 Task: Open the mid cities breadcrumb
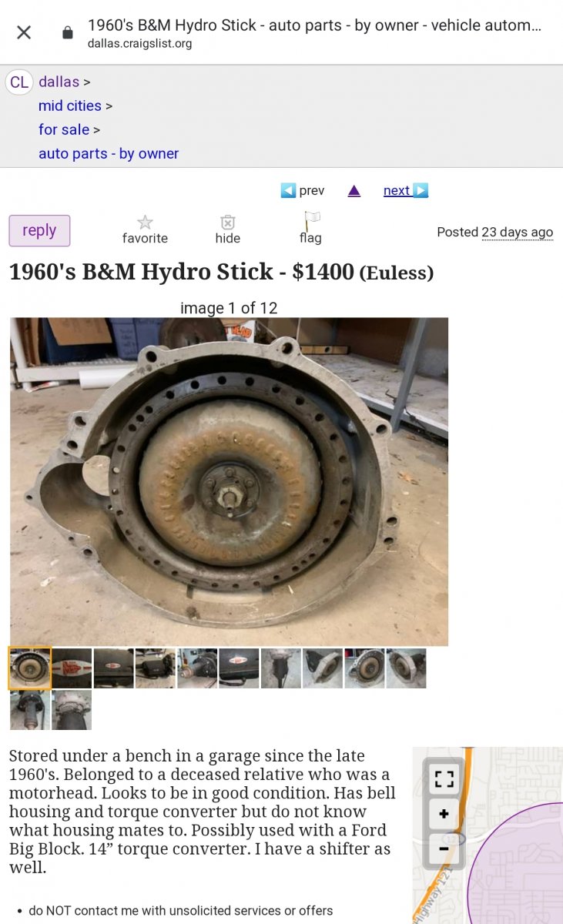[x=70, y=105]
